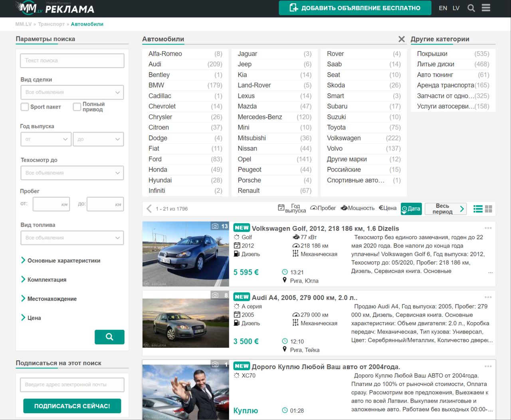The width and height of the screenshot is (511, 420).
Task: Switch language to LV
Action: pyautogui.click(x=456, y=8)
